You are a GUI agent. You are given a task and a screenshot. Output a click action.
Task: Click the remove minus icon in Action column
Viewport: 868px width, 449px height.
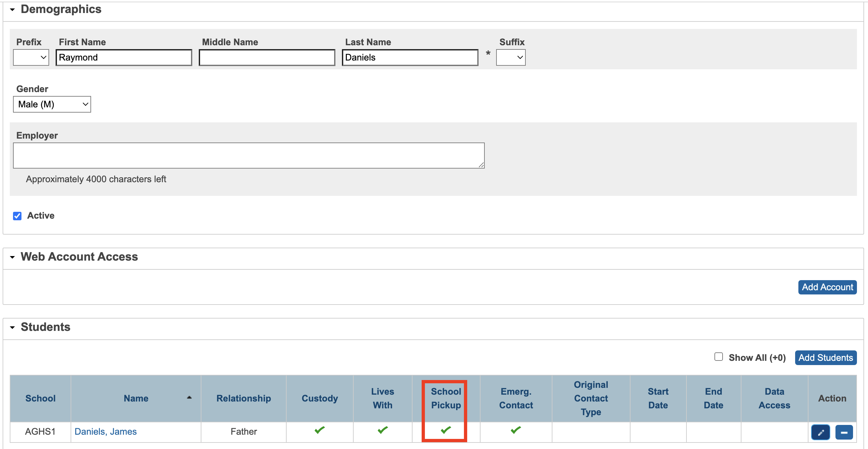click(844, 432)
